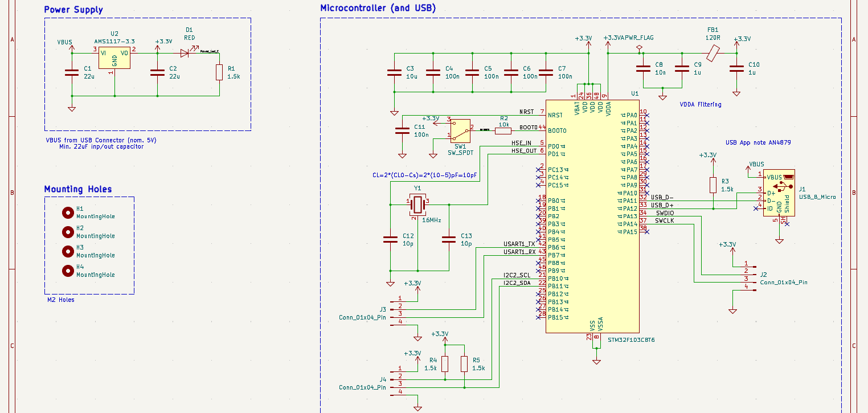Click the HSE_IN net label
Screen dimensions: 868x413
pos(521,143)
